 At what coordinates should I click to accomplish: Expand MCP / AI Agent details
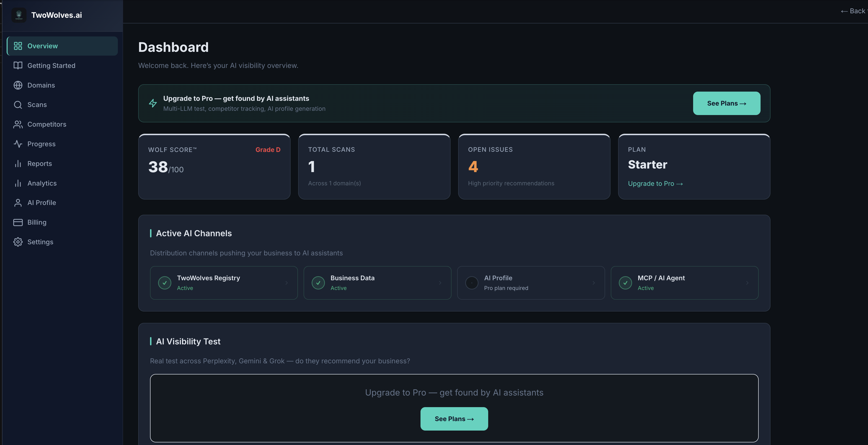pyautogui.click(x=748, y=283)
